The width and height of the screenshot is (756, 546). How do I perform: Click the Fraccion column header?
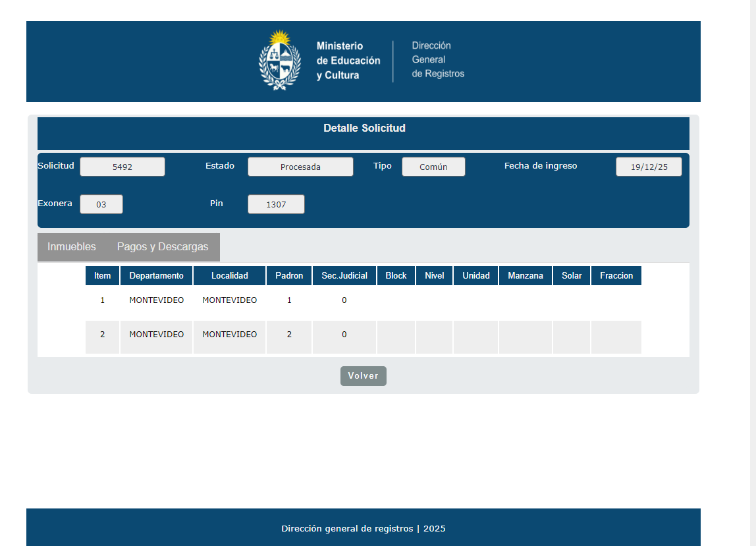coord(616,276)
